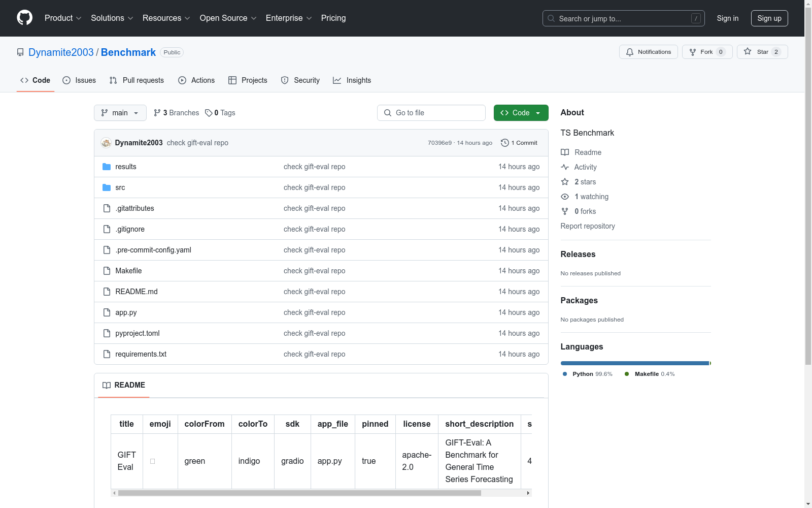
Task: Open the Benchmark repository link
Action: click(x=128, y=52)
